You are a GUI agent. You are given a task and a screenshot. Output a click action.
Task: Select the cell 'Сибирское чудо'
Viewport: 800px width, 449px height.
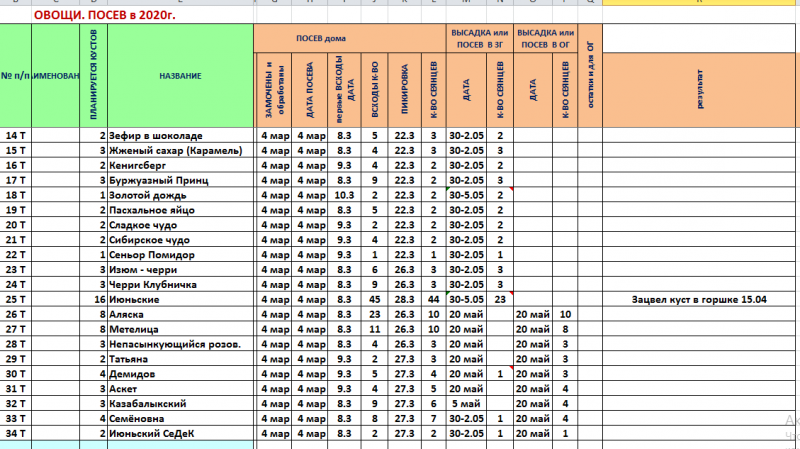(180, 240)
